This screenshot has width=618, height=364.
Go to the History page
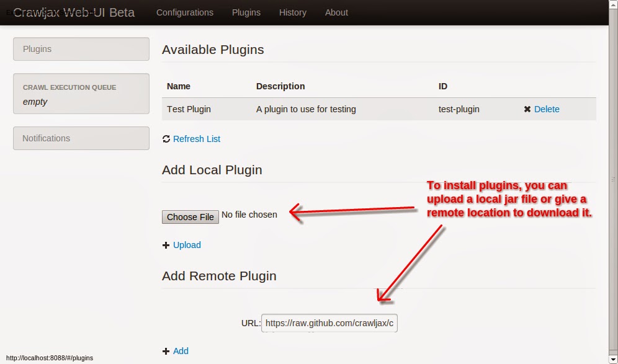click(x=292, y=12)
